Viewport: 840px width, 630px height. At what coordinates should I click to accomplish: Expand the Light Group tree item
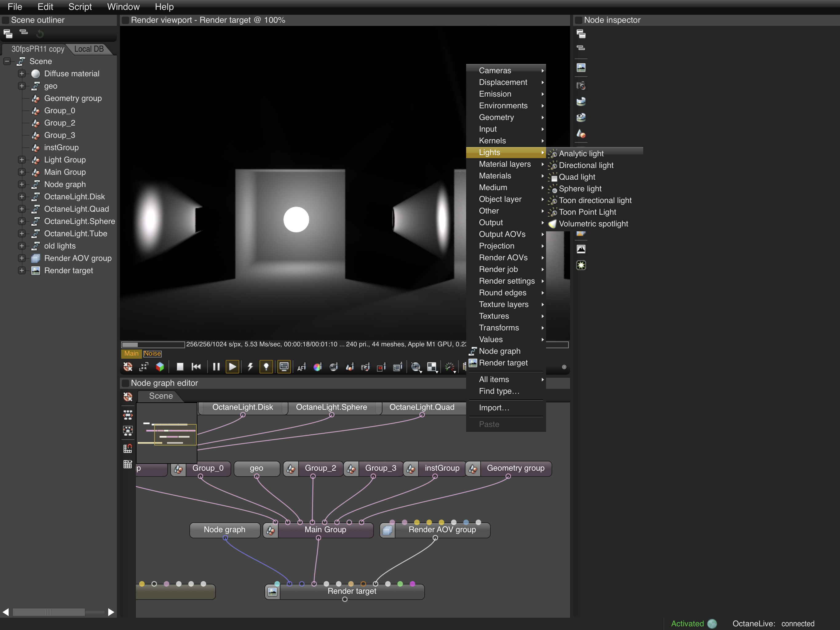(22, 160)
